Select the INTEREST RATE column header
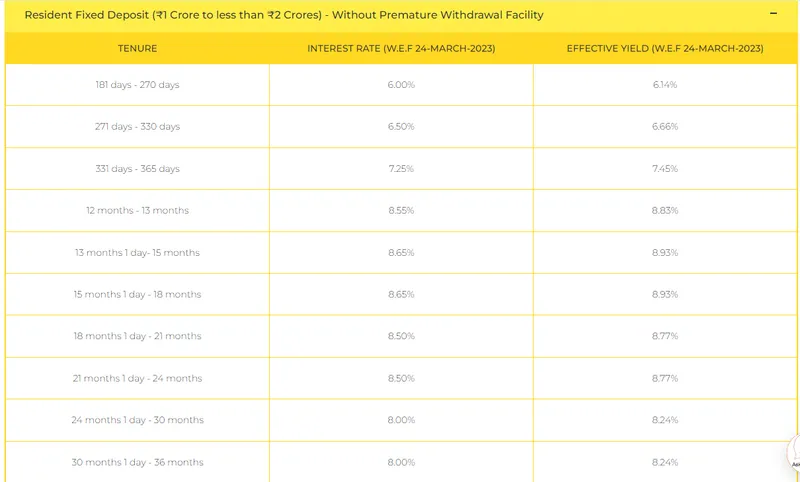Viewport: 800px width, 482px height. pyautogui.click(x=401, y=48)
